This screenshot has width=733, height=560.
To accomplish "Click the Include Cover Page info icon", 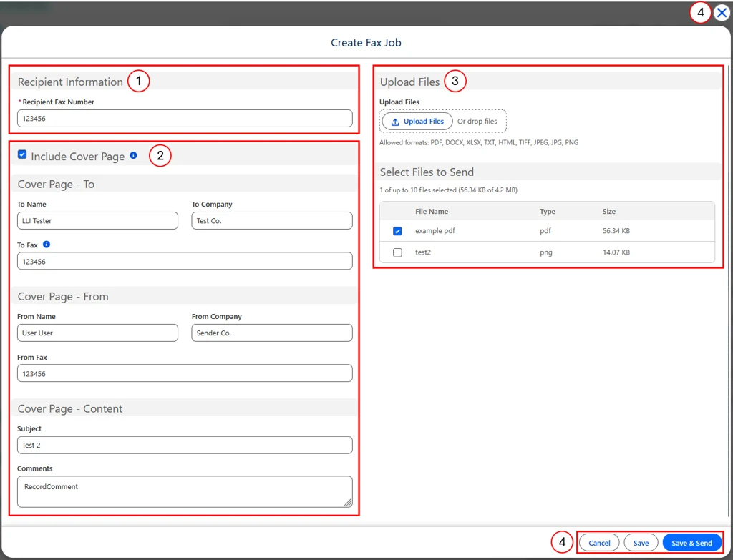I will 133,155.
